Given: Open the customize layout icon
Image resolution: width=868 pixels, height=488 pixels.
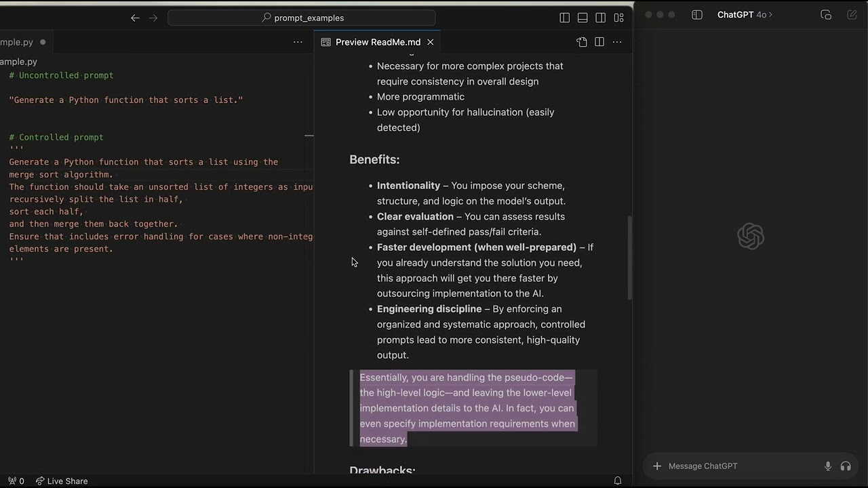Looking at the screenshot, I should 618,18.
